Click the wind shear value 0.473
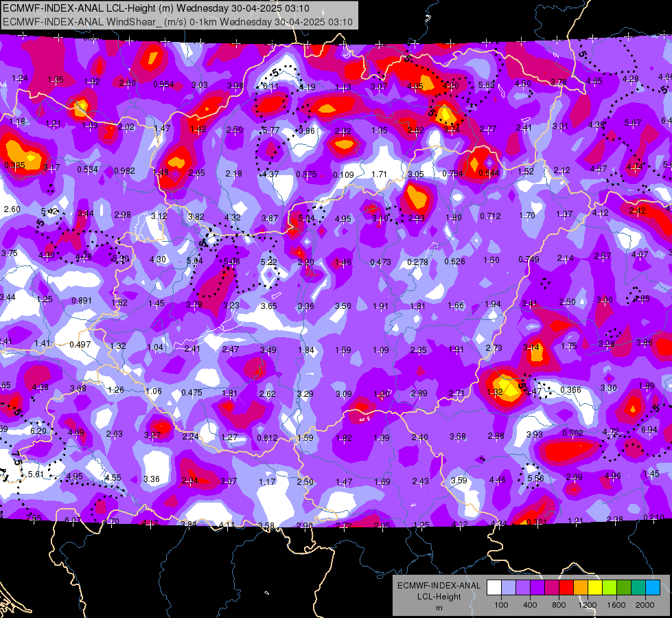672x618 pixels. [x=380, y=262]
